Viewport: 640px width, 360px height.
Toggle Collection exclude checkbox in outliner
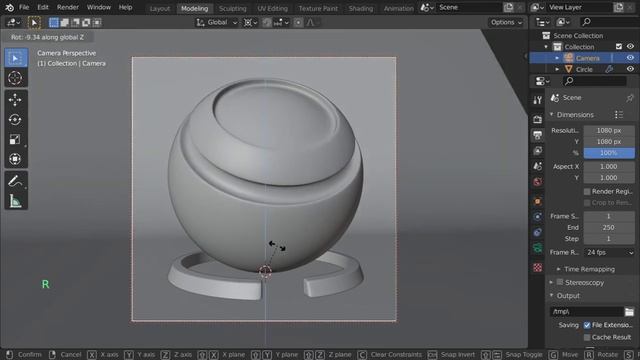point(619,47)
